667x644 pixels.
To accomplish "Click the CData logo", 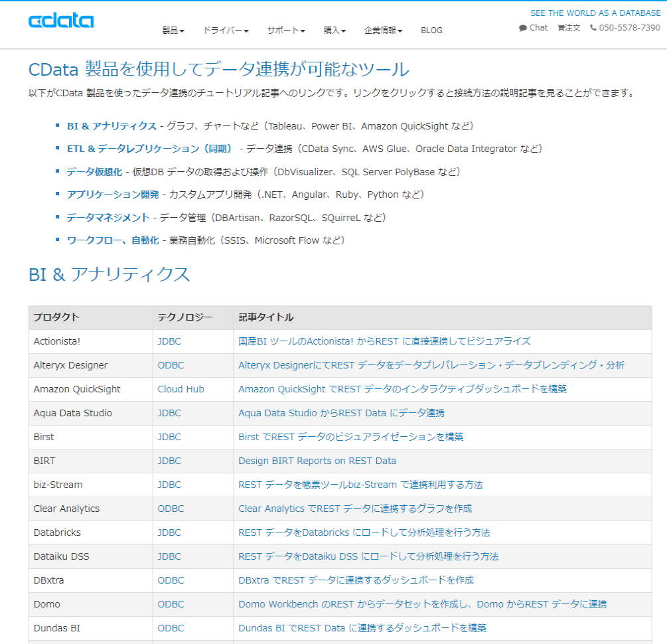I will [x=61, y=21].
